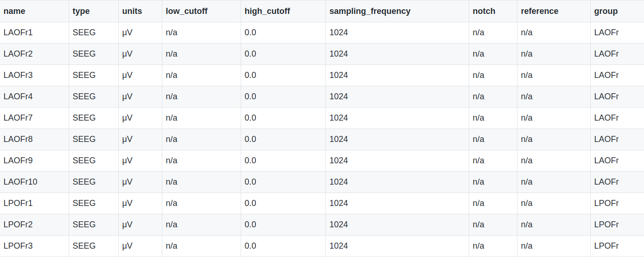Click the "type" column header
The width and height of the screenshot is (644, 257).
point(81,11)
